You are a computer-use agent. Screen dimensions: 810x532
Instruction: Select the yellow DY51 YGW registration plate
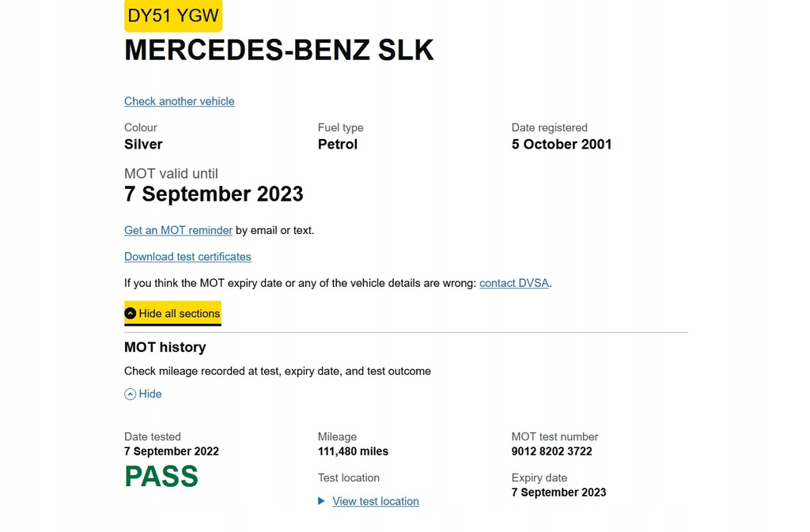[172, 15]
